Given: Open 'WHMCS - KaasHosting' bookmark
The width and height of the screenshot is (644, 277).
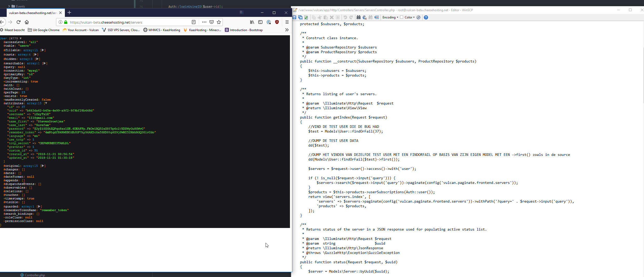Looking at the screenshot, I should pyautogui.click(x=162, y=30).
